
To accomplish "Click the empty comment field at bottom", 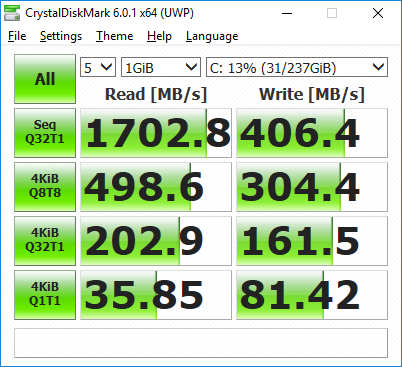I will point(201,343).
